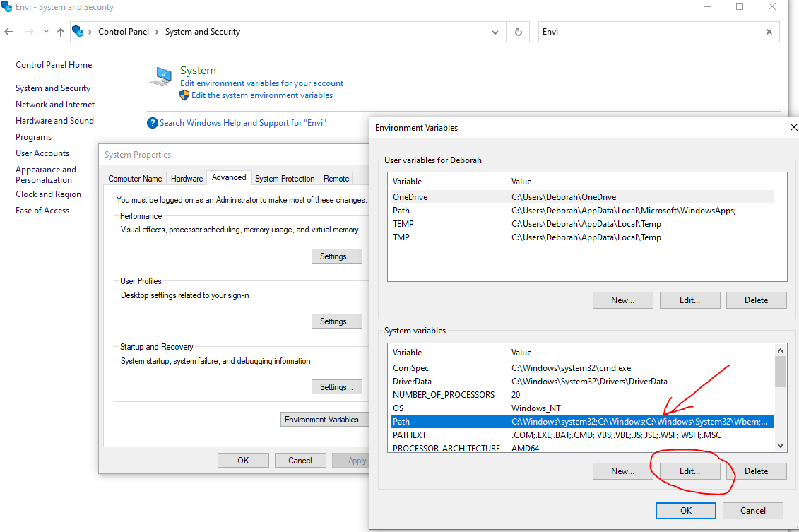Close the Environment Variables dialog

(x=793, y=128)
